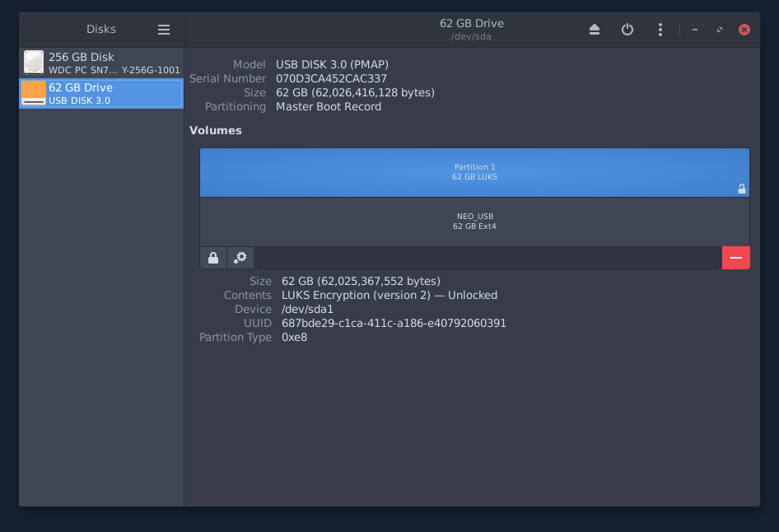Image resolution: width=779 pixels, height=532 pixels.
Task: Lock the encrypted partition
Action: [x=213, y=258]
